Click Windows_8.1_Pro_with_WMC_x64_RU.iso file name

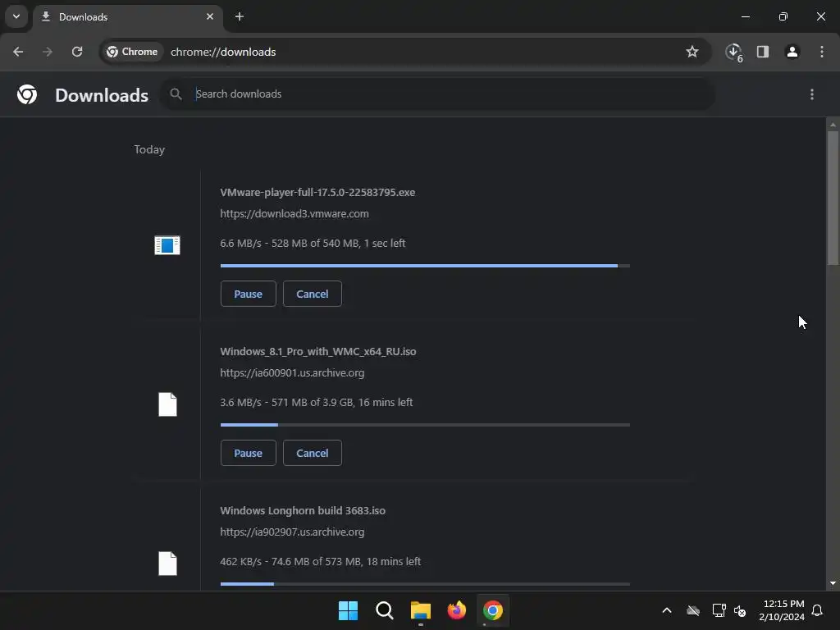click(318, 351)
